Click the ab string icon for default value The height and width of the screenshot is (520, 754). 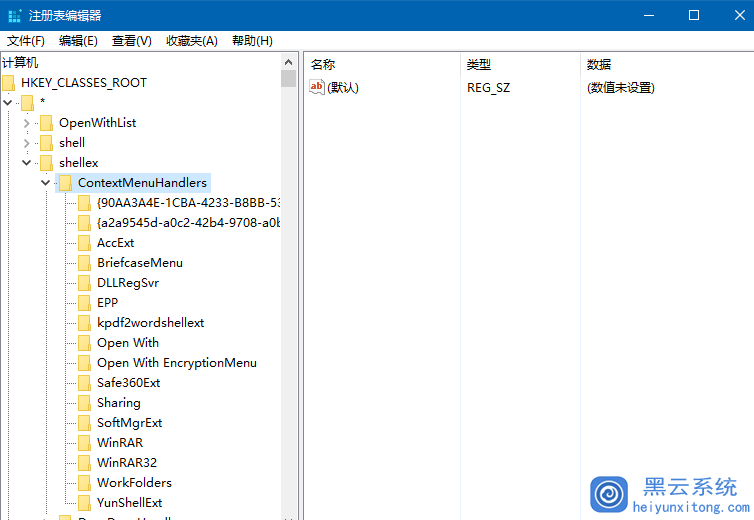point(317,88)
